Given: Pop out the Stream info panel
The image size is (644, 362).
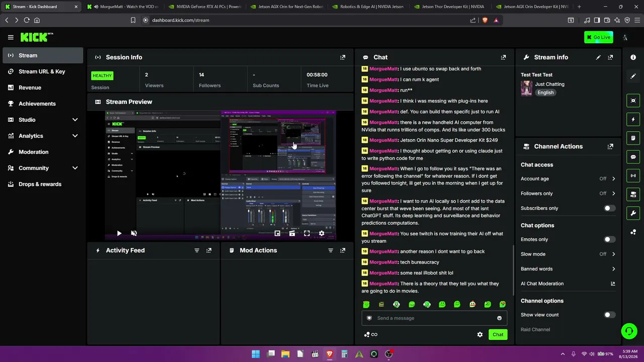Looking at the screenshot, I should coord(610,57).
